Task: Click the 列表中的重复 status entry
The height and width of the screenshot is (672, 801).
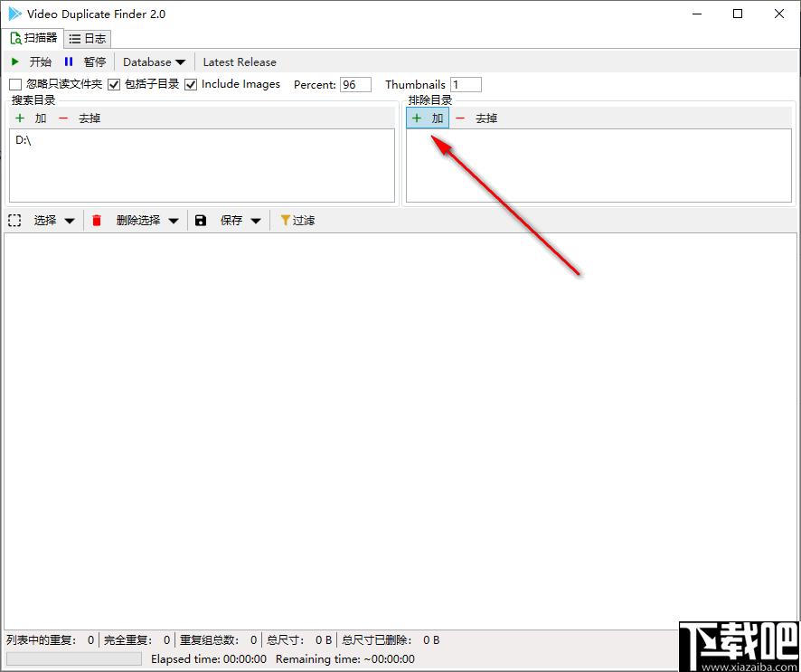Action: tap(51, 639)
